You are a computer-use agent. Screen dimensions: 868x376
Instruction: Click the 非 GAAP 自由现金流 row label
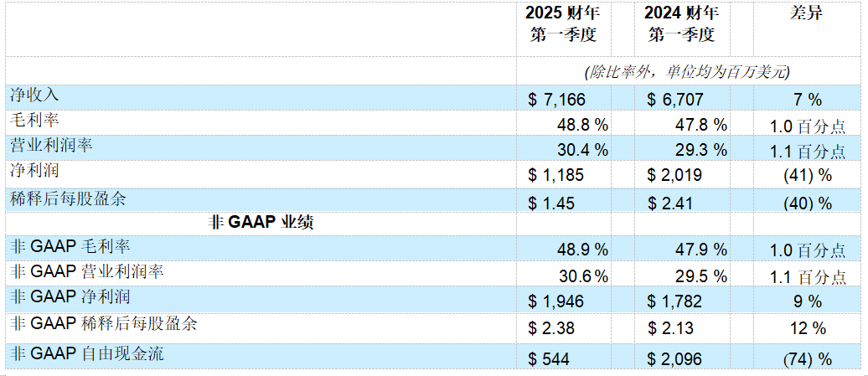pyautogui.click(x=86, y=353)
